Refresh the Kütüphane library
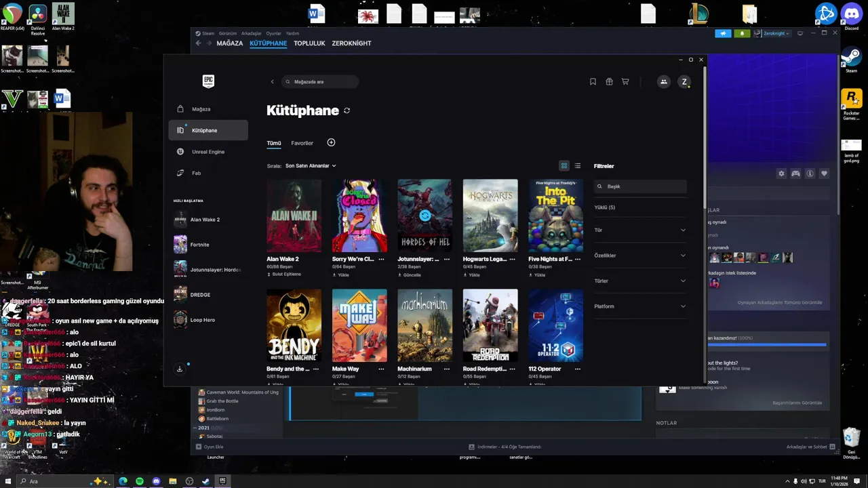Screen dimensions: 868x488 coord(347,110)
